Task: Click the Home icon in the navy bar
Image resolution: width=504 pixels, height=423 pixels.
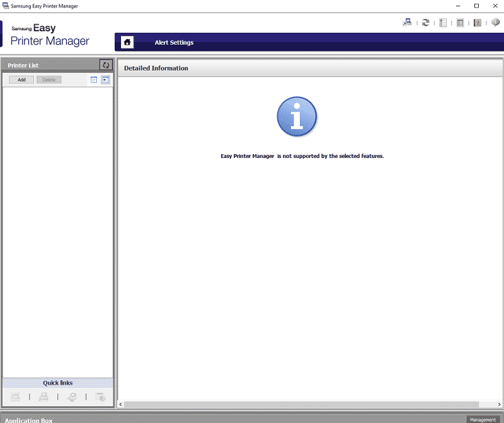Action: point(127,42)
